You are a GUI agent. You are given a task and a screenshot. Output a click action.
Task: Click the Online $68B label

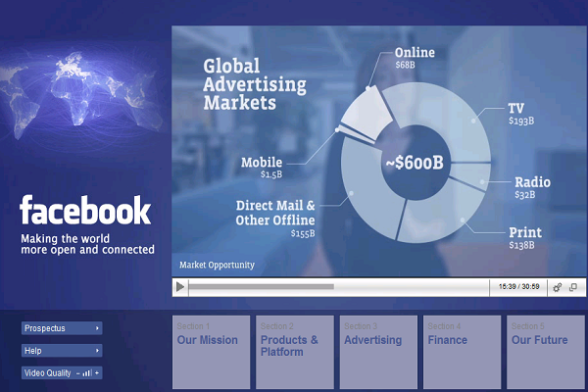(x=415, y=58)
